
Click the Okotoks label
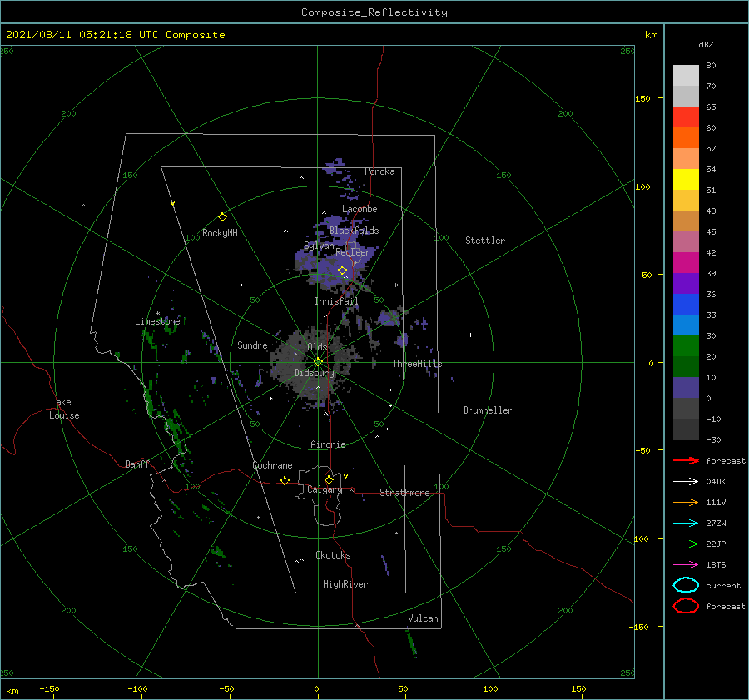333,555
